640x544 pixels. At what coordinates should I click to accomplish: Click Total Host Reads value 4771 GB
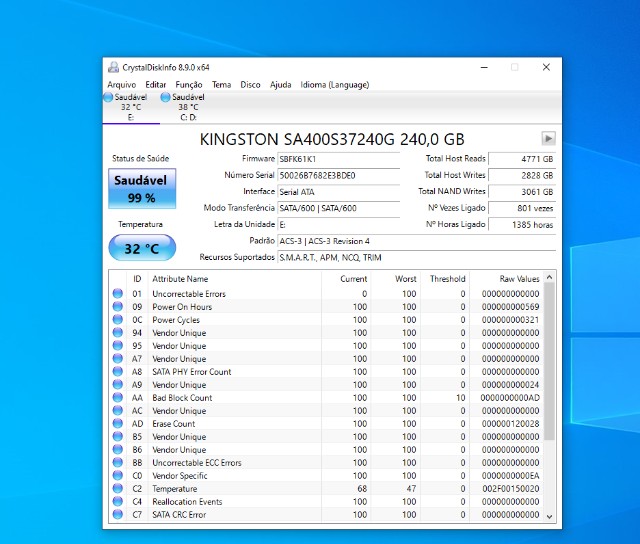(522, 159)
